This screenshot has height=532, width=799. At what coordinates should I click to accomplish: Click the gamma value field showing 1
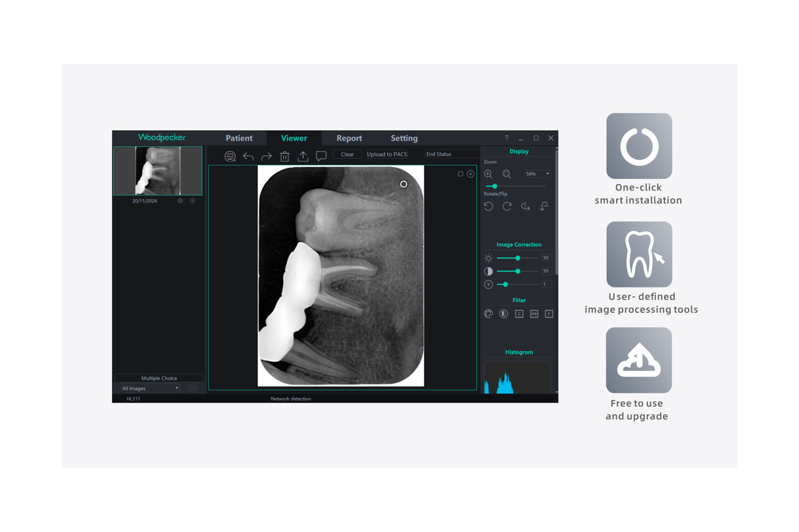(546, 284)
